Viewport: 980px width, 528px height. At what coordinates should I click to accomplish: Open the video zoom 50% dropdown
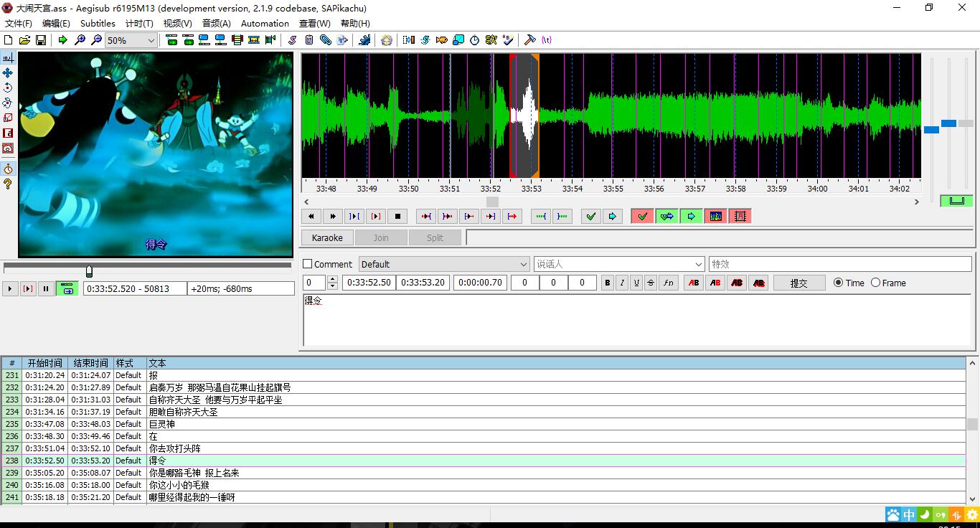(x=131, y=41)
